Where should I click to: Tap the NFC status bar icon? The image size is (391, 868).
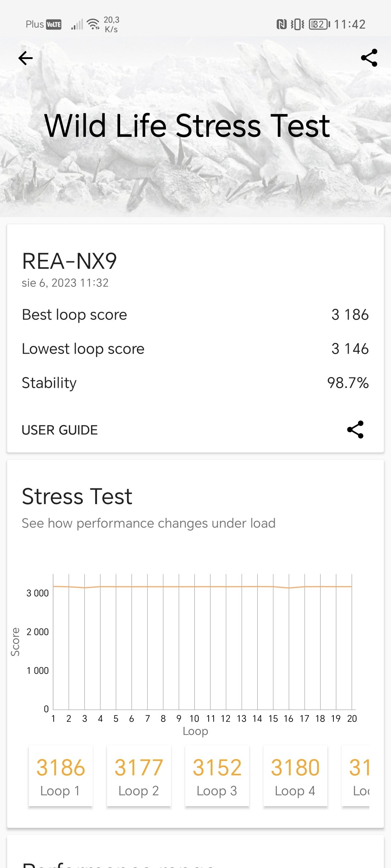[282, 24]
